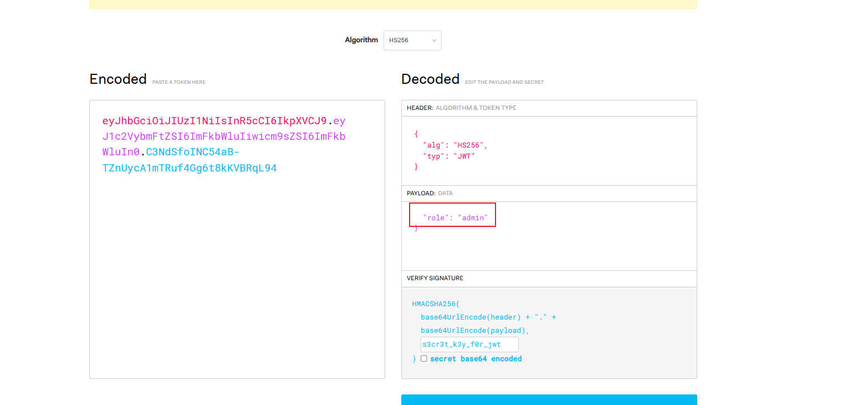Click the Encoded heading

pyautogui.click(x=118, y=79)
